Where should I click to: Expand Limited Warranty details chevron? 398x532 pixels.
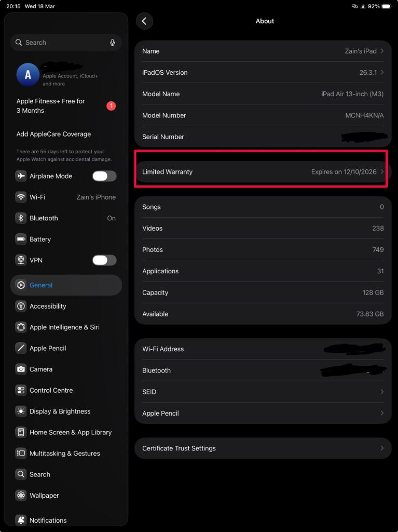382,172
